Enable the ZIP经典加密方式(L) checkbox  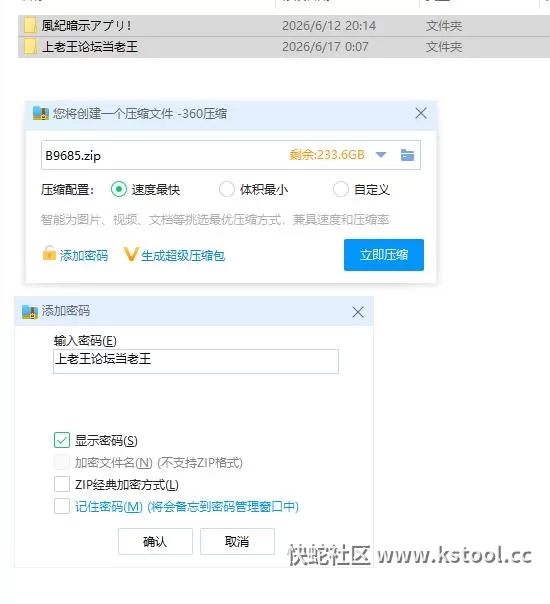pyautogui.click(x=62, y=484)
